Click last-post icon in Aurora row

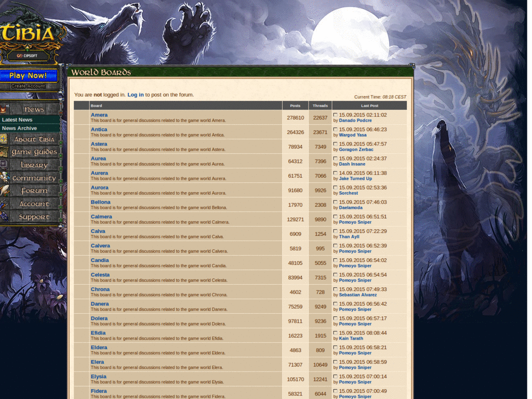tap(336, 188)
